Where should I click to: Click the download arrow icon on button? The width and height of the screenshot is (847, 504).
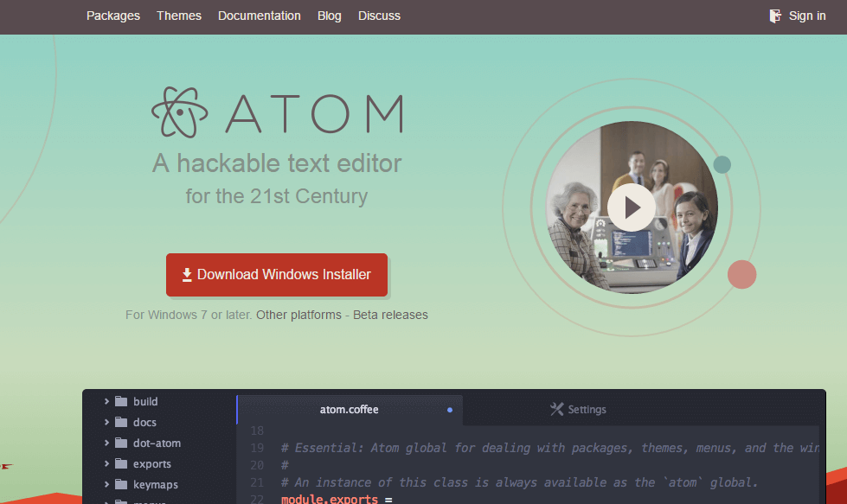click(187, 275)
